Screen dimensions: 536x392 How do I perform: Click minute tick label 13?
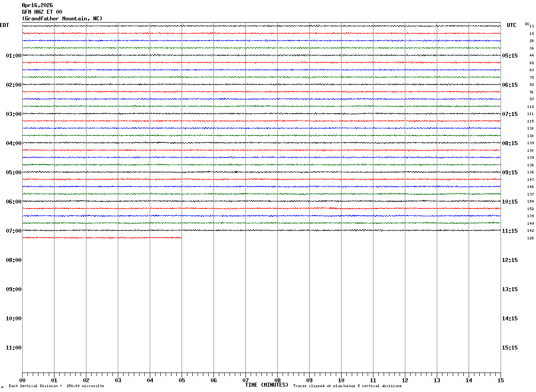(437, 380)
